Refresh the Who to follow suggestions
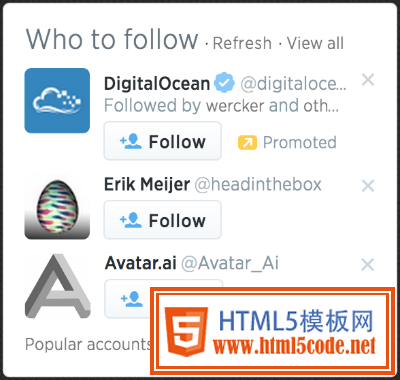 (242, 43)
